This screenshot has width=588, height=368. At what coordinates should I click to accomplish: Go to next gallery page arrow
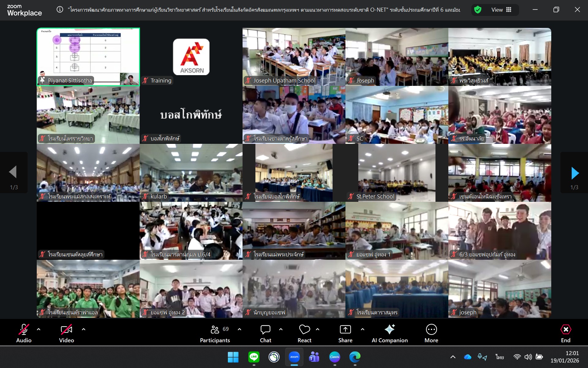(x=575, y=173)
